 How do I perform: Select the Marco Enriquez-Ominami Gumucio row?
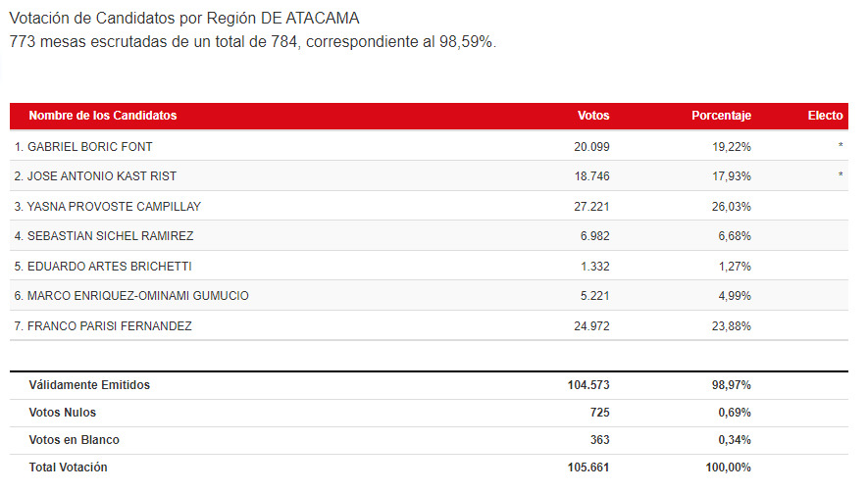429,296
